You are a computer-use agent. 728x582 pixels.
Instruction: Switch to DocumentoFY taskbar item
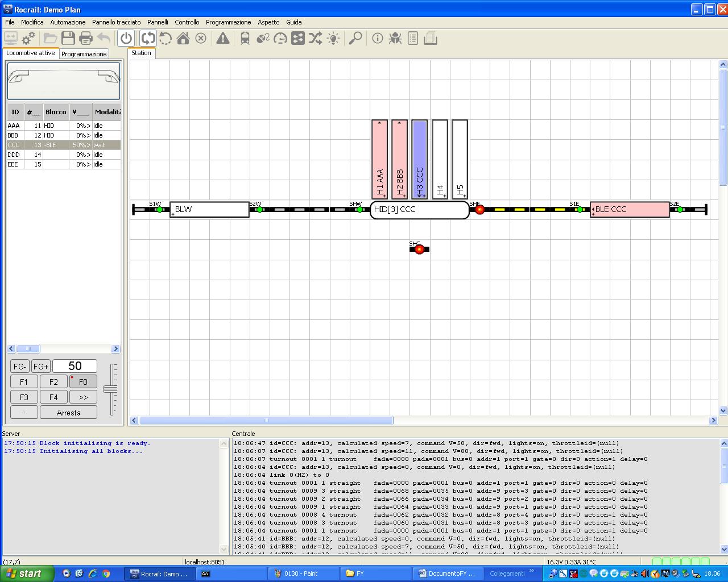tap(449, 573)
